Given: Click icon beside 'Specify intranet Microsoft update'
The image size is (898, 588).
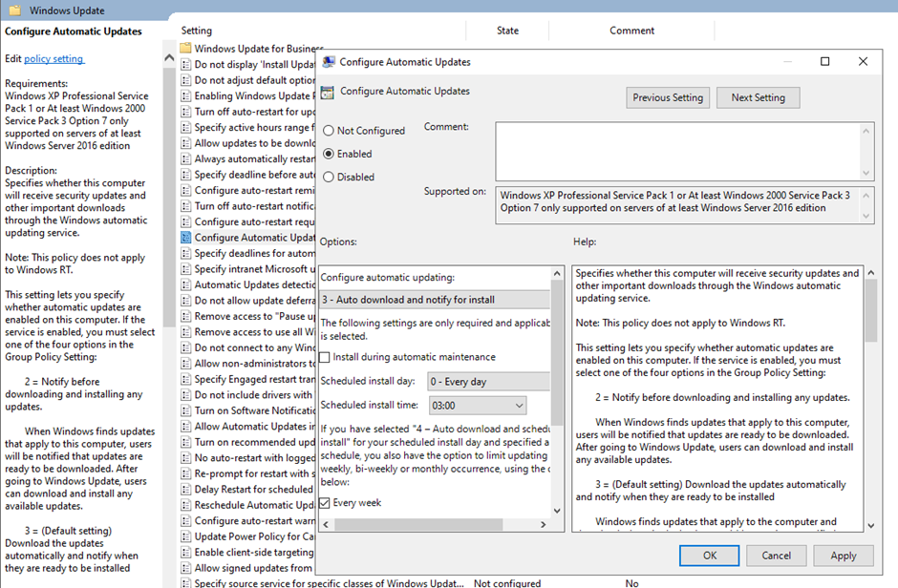Looking at the screenshot, I should click(185, 269).
